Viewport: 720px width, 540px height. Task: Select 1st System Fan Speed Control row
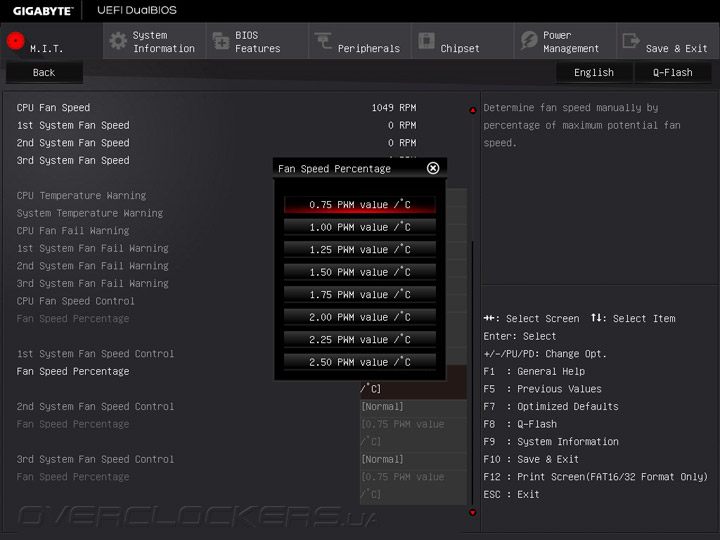coord(95,354)
